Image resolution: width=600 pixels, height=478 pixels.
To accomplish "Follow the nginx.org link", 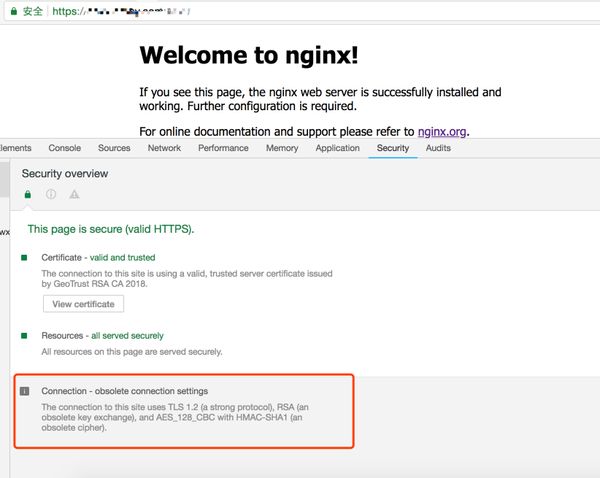I will [442, 132].
